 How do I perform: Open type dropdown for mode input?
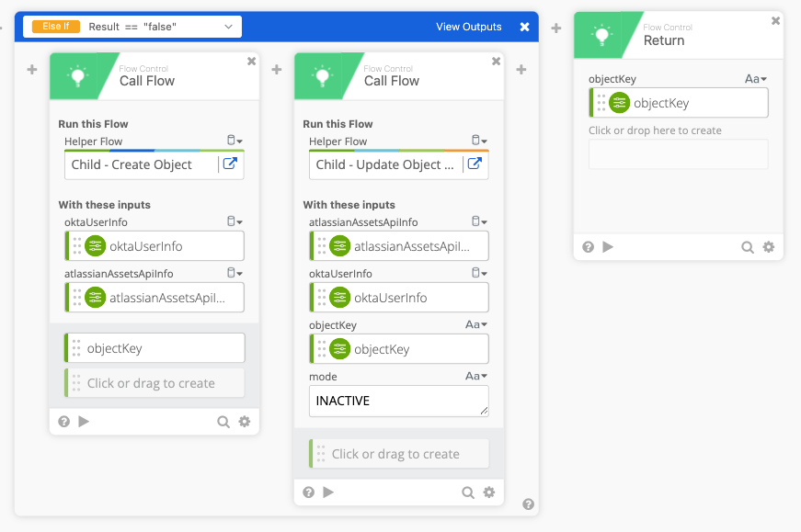point(475,377)
